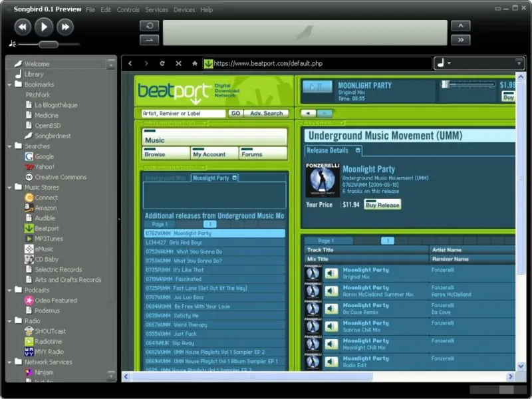Skip to previous track button

23,27
